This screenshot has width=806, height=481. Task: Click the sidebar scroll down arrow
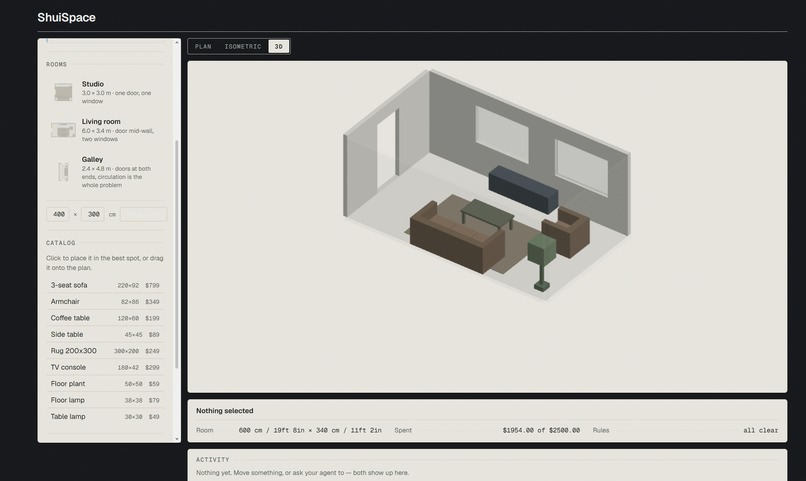177,439
